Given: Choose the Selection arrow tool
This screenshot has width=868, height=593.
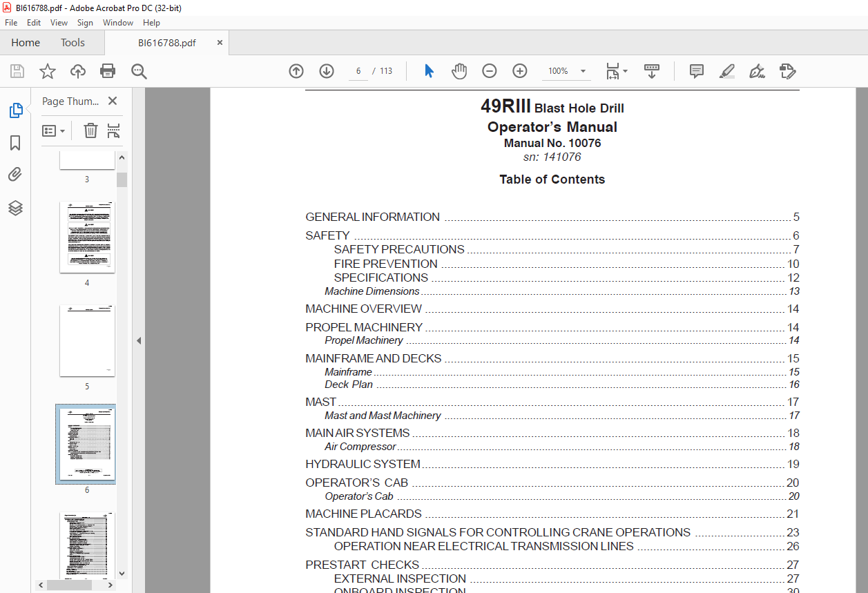Looking at the screenshot, I should (429, 71).
